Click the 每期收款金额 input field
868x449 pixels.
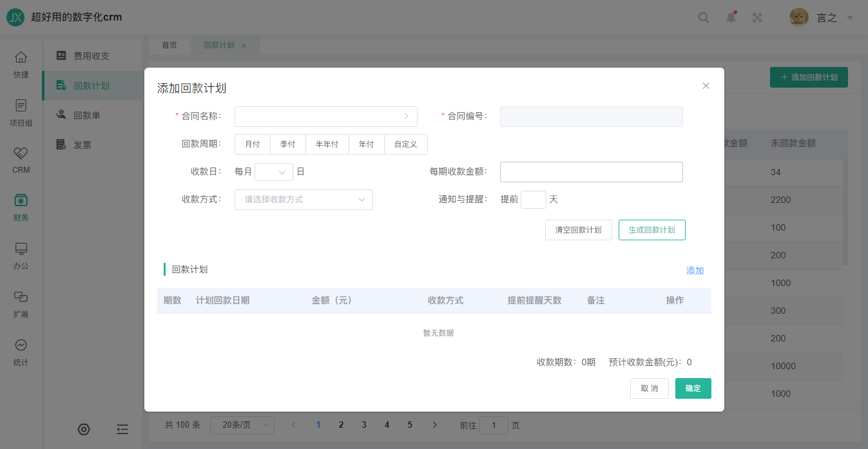coord(591,172)
